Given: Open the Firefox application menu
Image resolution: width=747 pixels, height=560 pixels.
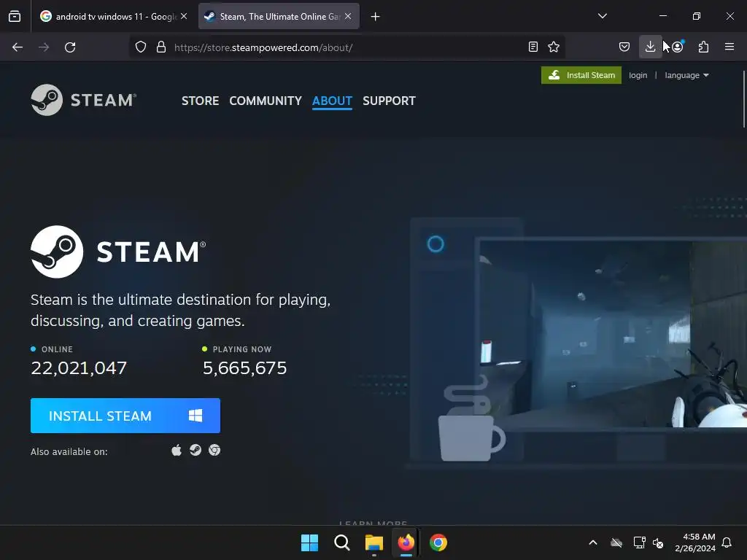Looking at the screenshot, I should tap(729, 47).
